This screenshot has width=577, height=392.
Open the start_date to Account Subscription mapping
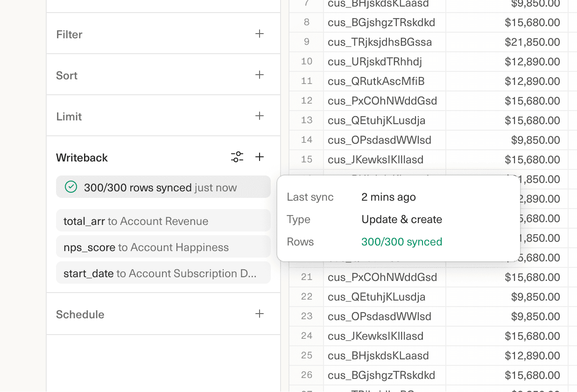click(x=163, y=273)
